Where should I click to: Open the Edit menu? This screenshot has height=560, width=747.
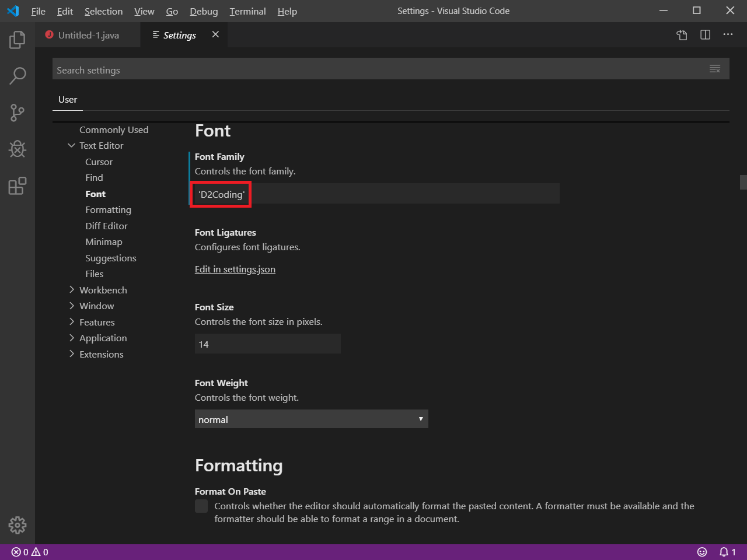(65, 11)
